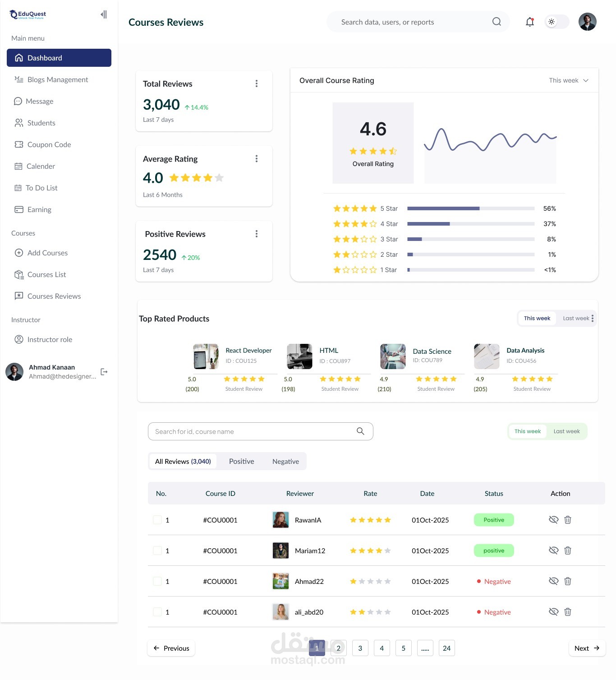Screen dimensions: 616x680
Task: Go to page 3 of reviews
Action: pos(360,648)
